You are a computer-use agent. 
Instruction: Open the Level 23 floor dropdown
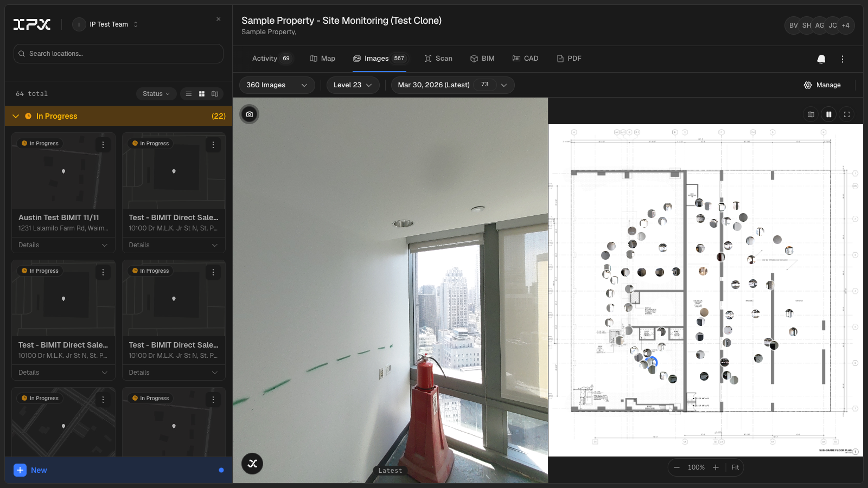(x=353, y=85)
